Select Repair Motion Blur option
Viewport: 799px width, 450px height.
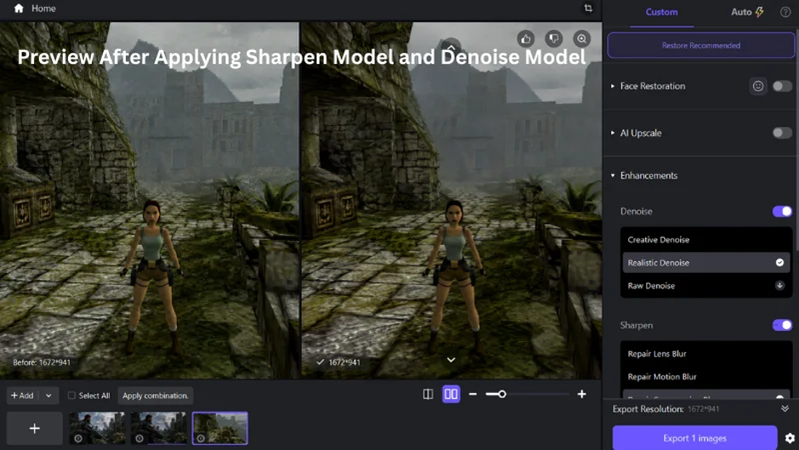point(706,377)
